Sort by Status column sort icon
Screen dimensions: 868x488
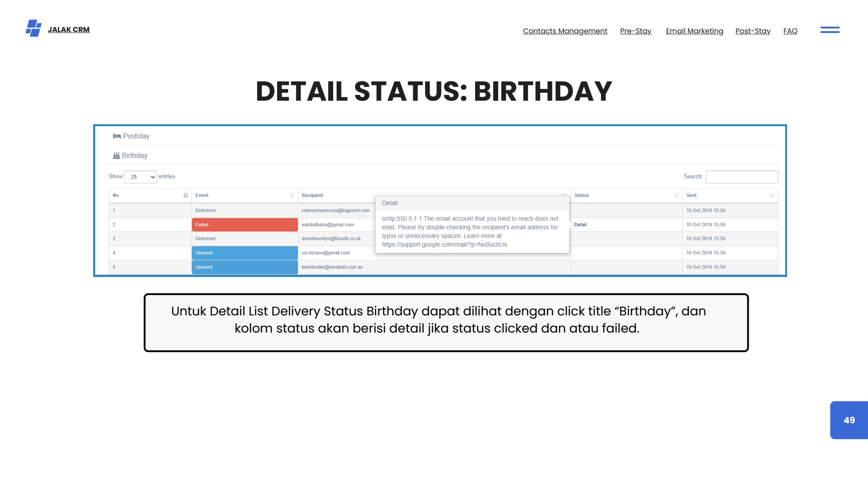pos(676,195)
